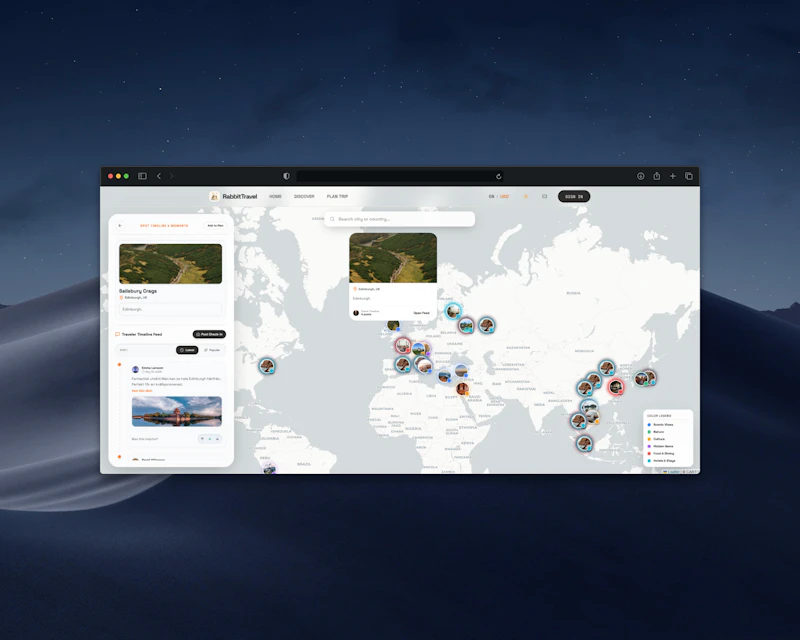Upvote Emma's post with the up arrow
Image resolution: width=800 pixels, height=640 pixels.
tap(203, 439)
